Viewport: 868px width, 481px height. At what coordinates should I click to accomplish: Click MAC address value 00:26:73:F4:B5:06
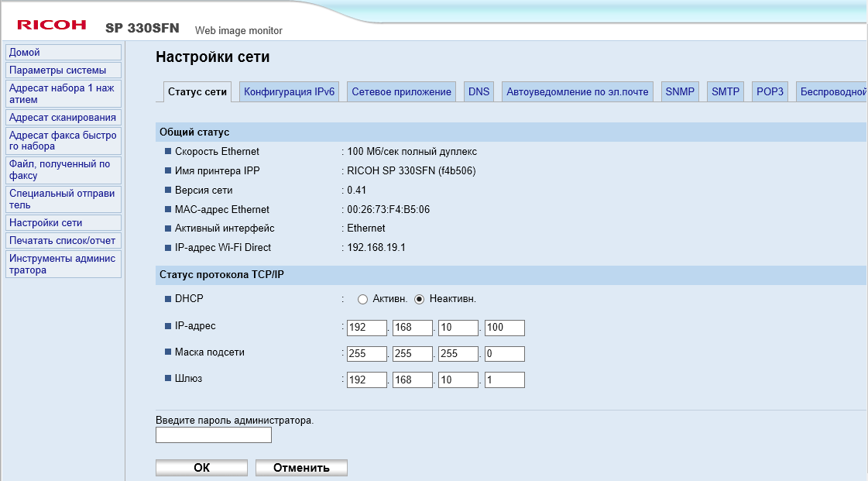[x=388, y=209]
